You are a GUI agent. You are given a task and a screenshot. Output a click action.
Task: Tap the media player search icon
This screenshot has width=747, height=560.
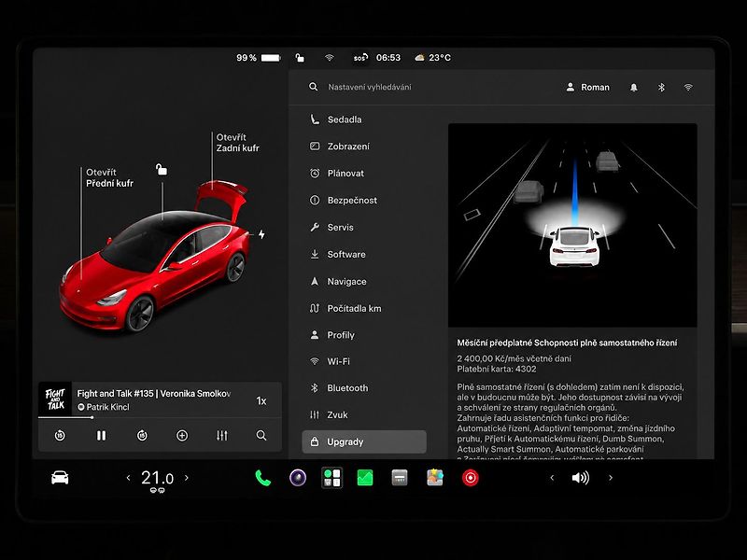point(261,435)
